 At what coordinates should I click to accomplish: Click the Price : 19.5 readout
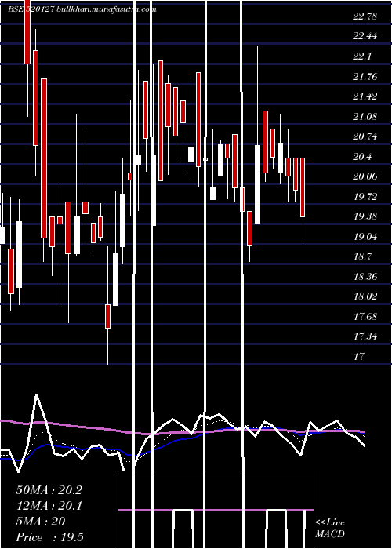coord(49,537)
